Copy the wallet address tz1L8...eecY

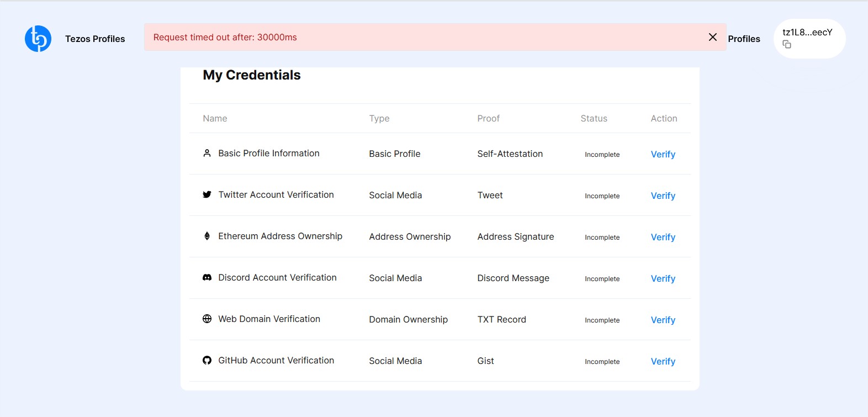pyautogui.click(x=787, y=44)
